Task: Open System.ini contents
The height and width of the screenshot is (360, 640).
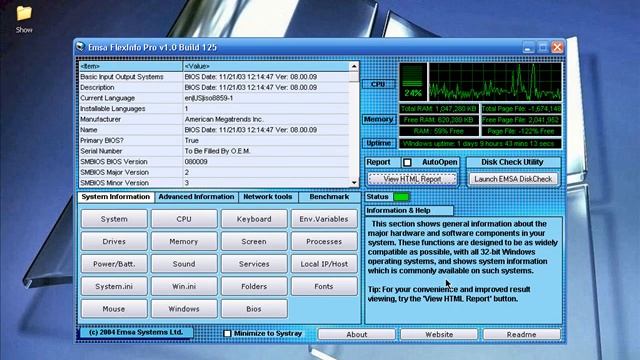Action: click(x=114, y=287)
